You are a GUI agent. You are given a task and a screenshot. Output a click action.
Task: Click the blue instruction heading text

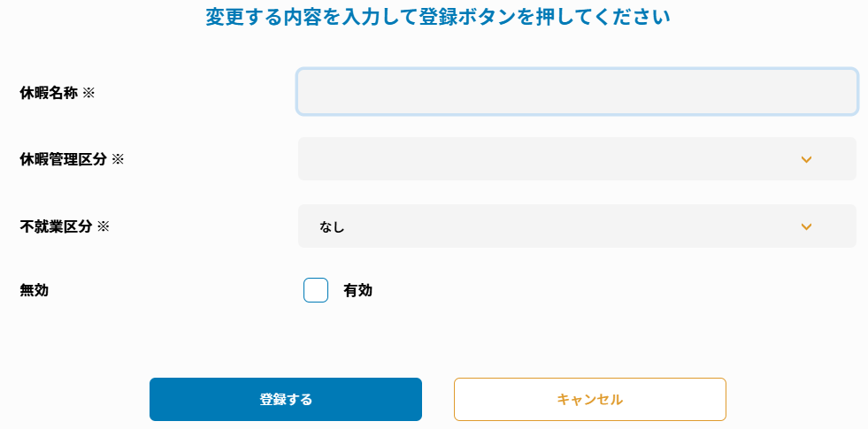click(437, 17)
